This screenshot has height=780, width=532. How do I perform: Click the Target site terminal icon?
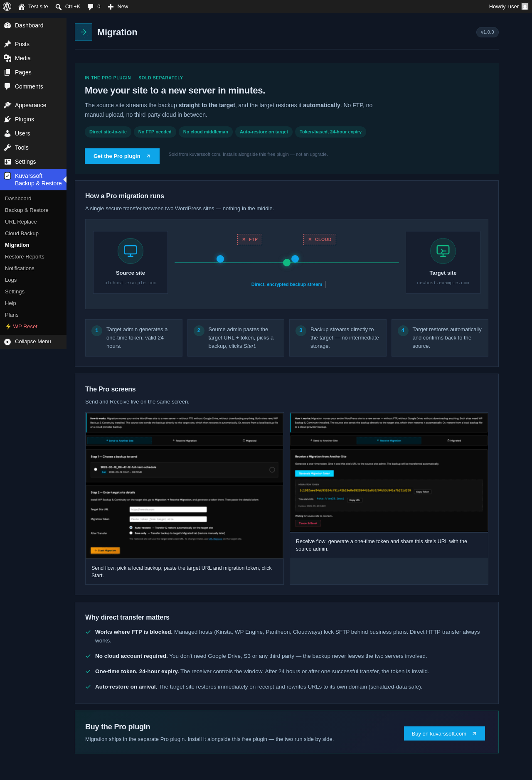tap(443, 251)
